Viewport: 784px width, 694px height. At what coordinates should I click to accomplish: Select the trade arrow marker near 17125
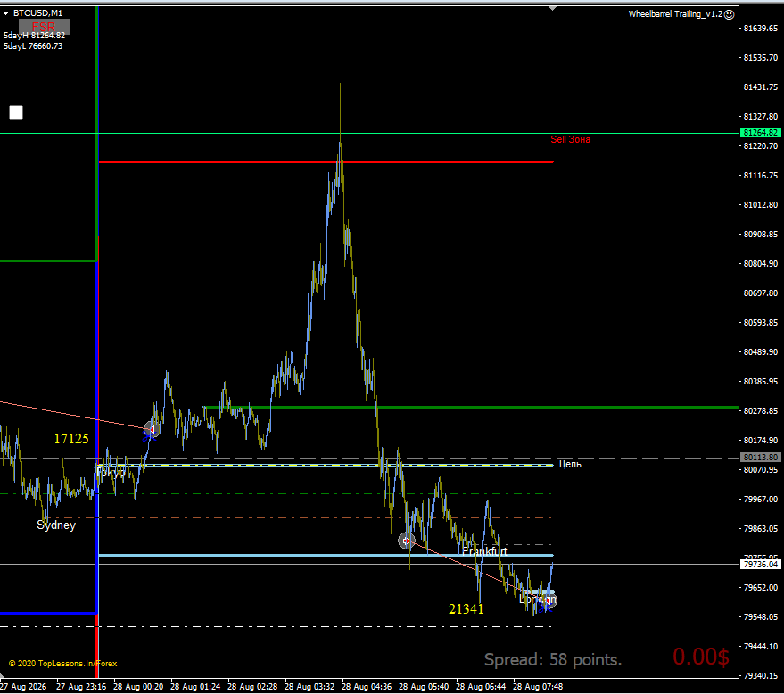(x=152, y=429)
